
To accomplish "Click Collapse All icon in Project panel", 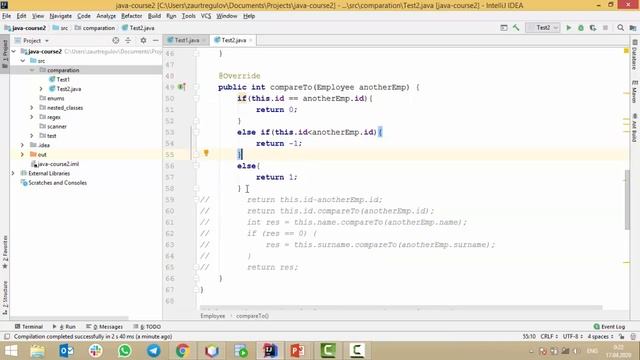I will [128, 40].
